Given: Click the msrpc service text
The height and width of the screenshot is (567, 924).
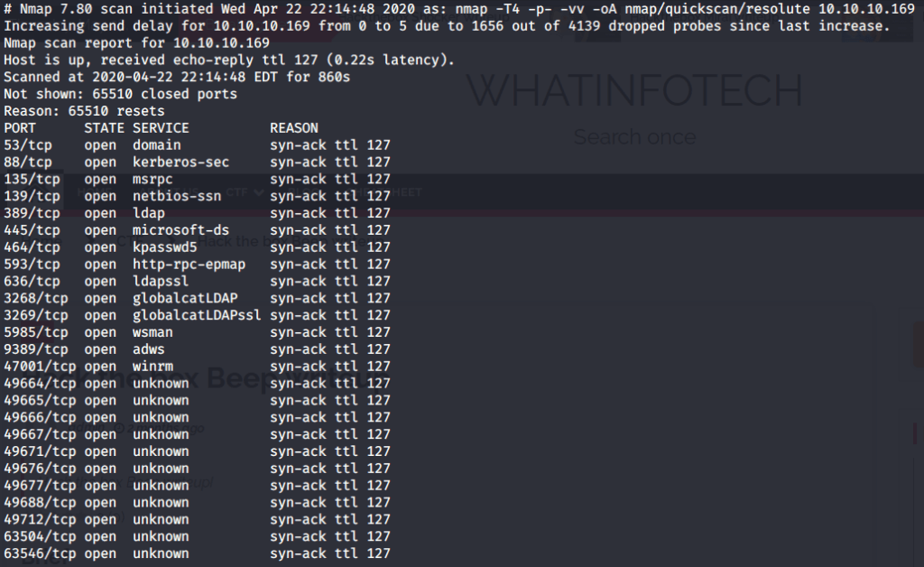Looking at the screenshot, I should point(152,180).
